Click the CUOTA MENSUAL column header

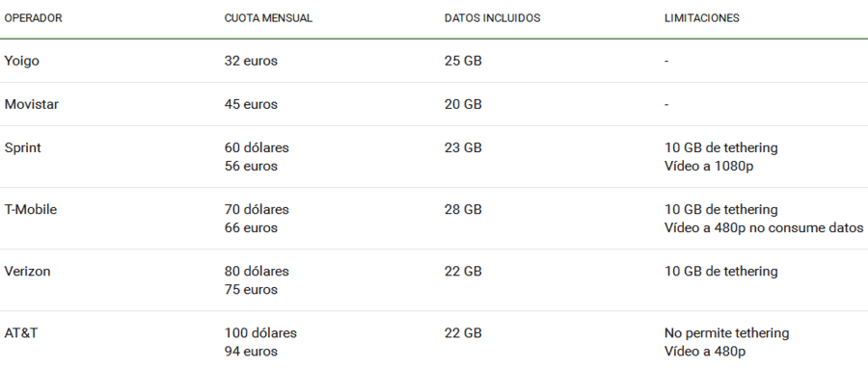[x=268, y=18]
